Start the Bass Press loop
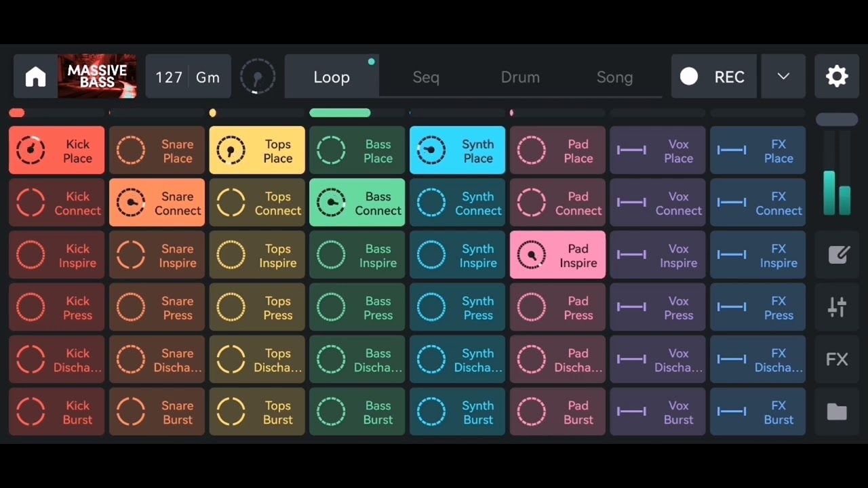This screenshot has width=868, height=488. 357,307
